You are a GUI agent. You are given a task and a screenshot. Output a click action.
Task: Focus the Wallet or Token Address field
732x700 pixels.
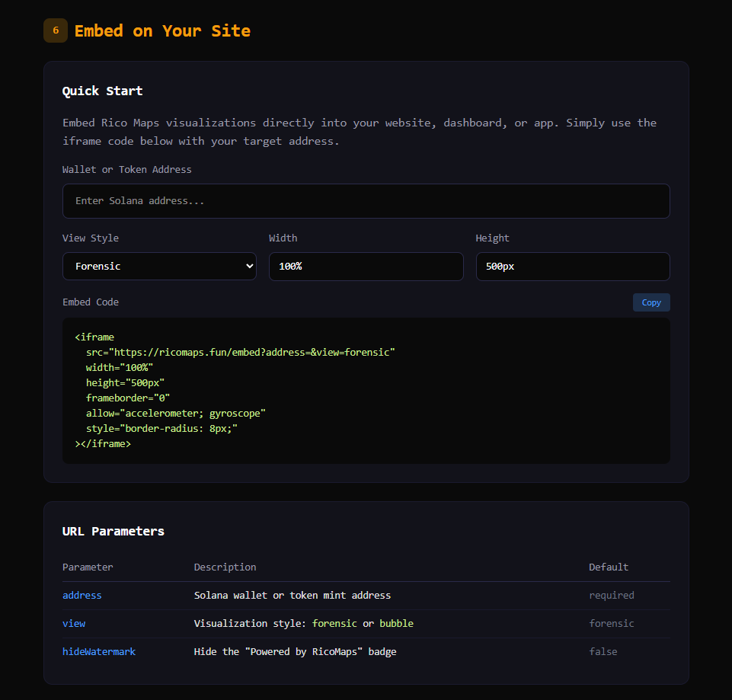tap(366, 201)
